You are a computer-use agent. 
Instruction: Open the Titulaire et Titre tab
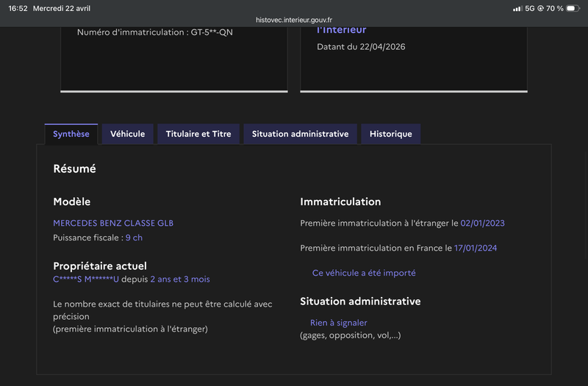(198, 134)
